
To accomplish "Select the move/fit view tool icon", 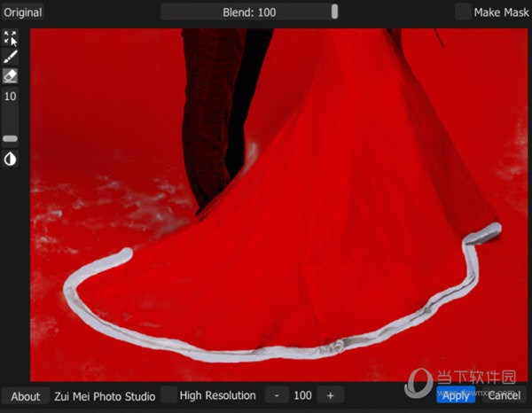I will [x=10, y=38].
